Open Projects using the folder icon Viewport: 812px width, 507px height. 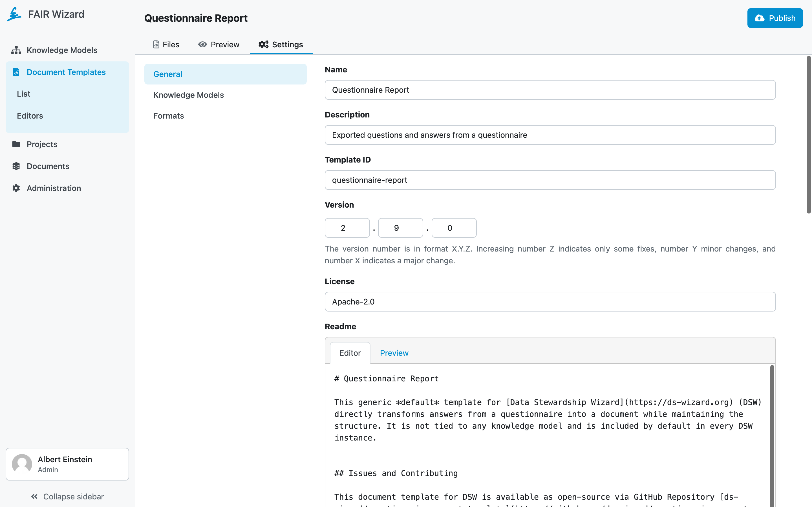[16, 144]
